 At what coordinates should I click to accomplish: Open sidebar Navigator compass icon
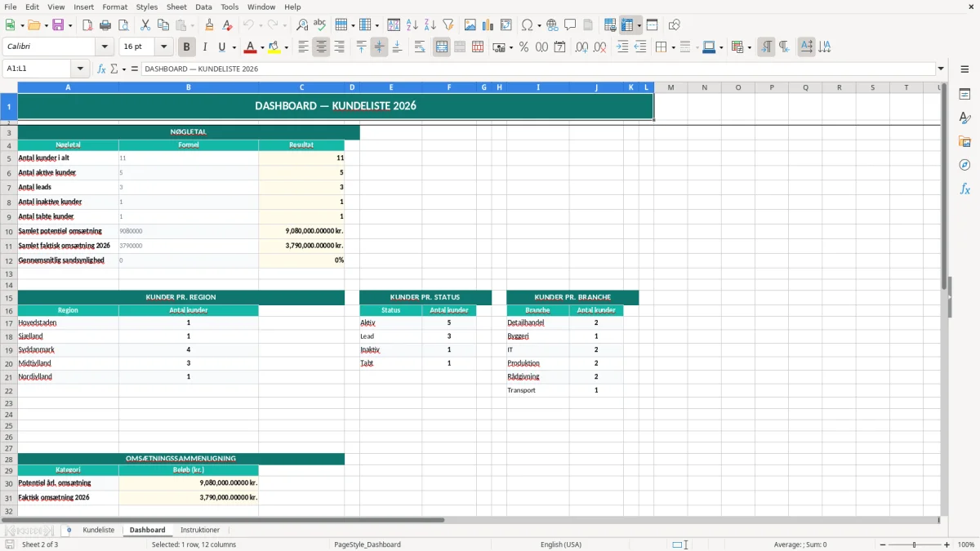[964, 165]
